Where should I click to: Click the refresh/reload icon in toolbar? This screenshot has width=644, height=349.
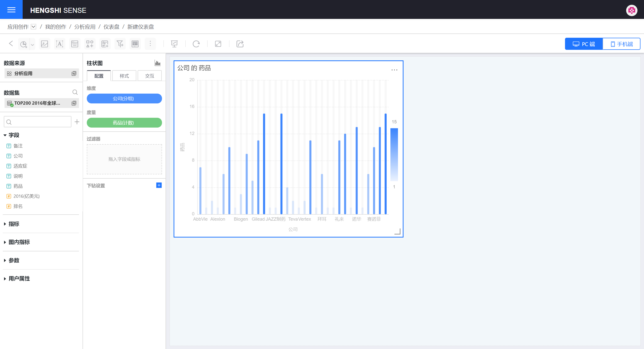click(x=196, y=44)
